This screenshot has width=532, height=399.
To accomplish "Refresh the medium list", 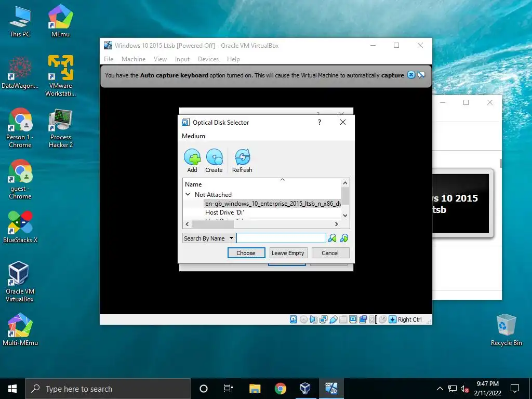I will [x=242, y=161].
